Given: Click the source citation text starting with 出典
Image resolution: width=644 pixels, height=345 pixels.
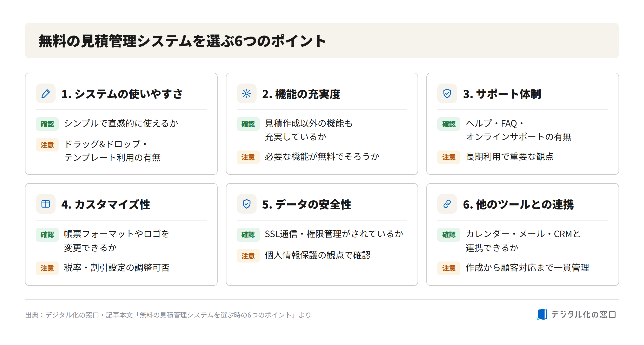Looking at the screenshot, I should [168, 315].
